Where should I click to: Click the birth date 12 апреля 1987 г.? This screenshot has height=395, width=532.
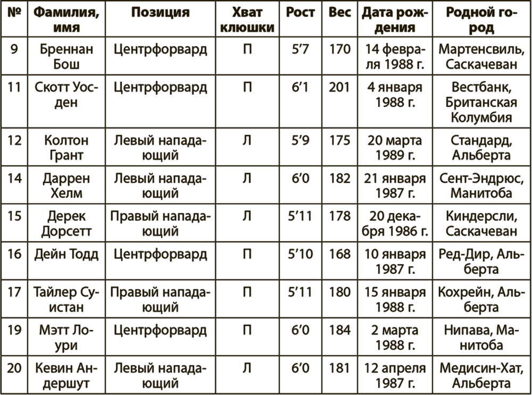(x=394, y=375)
